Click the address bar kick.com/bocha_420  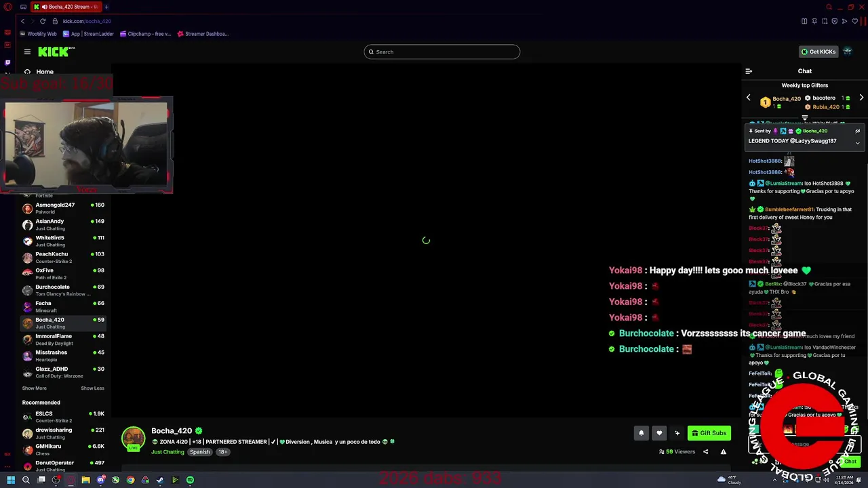[x=87, y=21]
